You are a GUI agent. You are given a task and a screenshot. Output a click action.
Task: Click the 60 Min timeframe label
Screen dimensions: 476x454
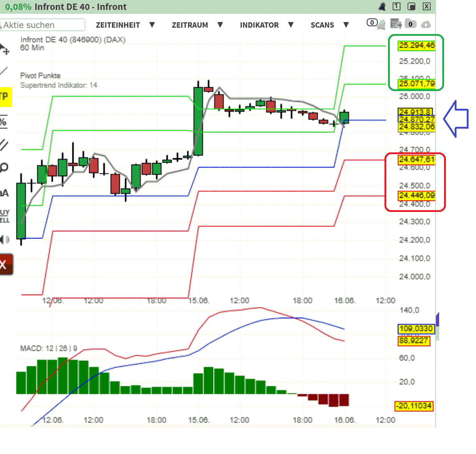(32, 48)
